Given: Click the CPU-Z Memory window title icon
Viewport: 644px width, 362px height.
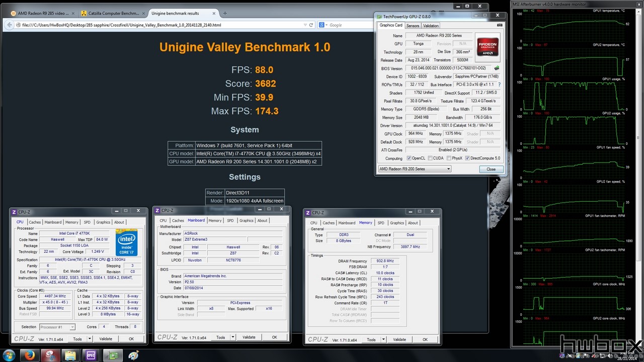Looking at the screenshot, I should [308, 213].
